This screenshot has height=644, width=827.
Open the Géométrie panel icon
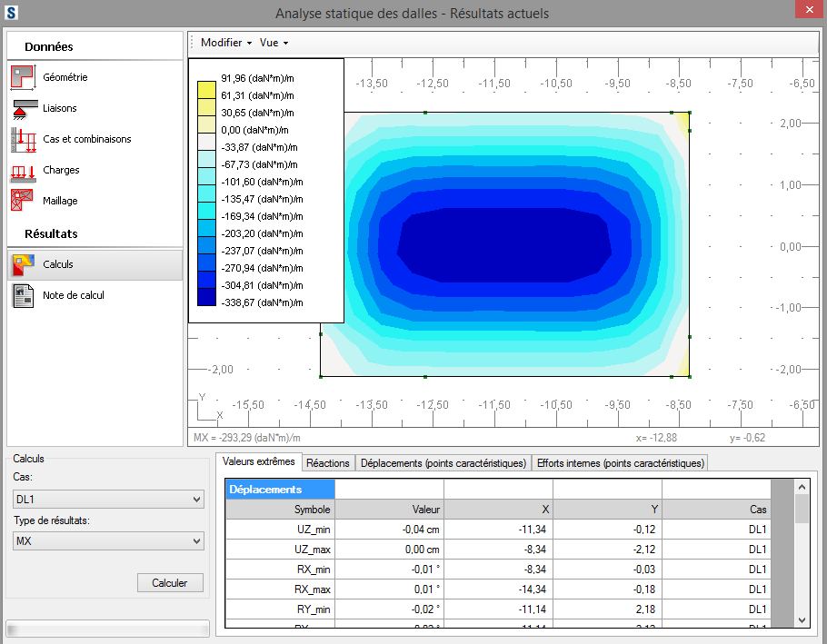point(23,77)
